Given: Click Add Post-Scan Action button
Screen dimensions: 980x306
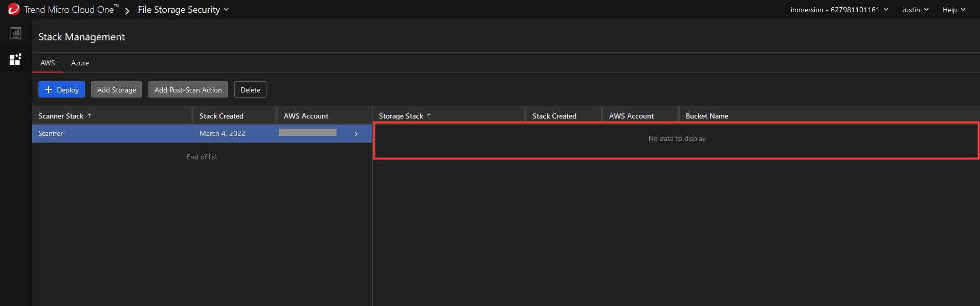Looking at the screenshot, I should (x=188, y=89).
